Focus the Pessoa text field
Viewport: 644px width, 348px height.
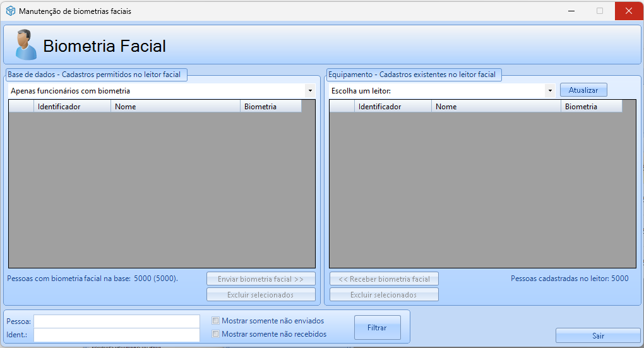[117, 321]
